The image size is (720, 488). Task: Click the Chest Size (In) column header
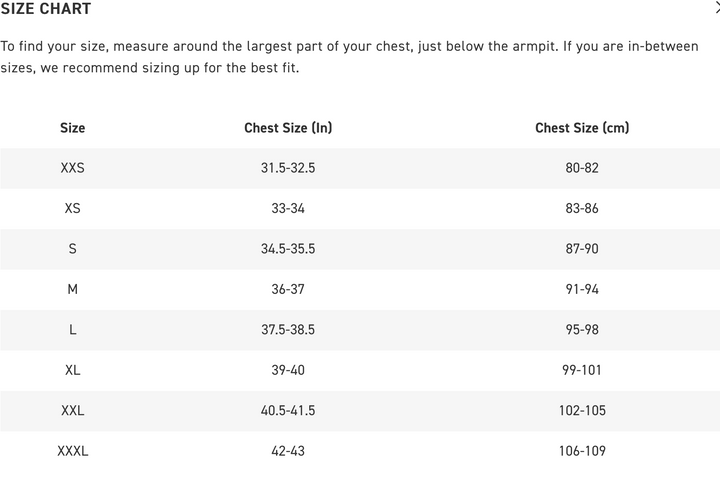(x=288, y=128)
